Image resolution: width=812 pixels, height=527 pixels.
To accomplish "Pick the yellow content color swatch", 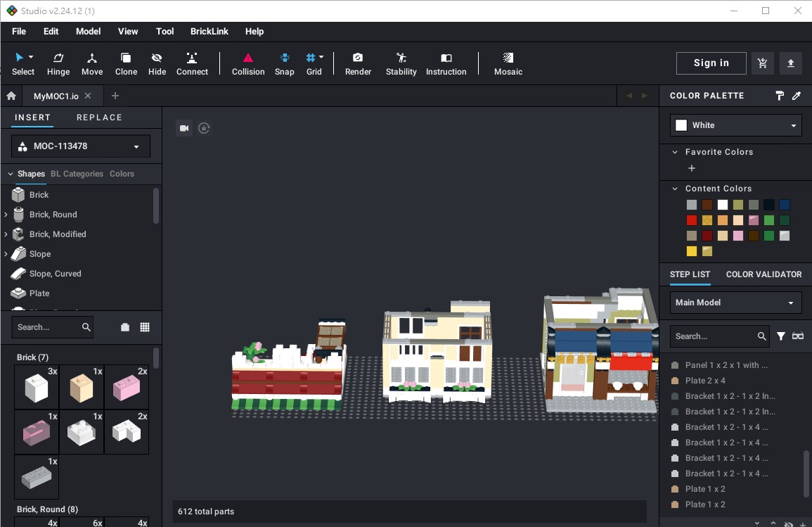I will coord(691,251).
